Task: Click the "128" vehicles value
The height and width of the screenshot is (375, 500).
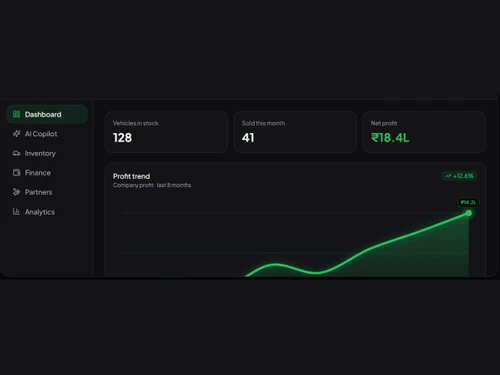Action: 122,138
